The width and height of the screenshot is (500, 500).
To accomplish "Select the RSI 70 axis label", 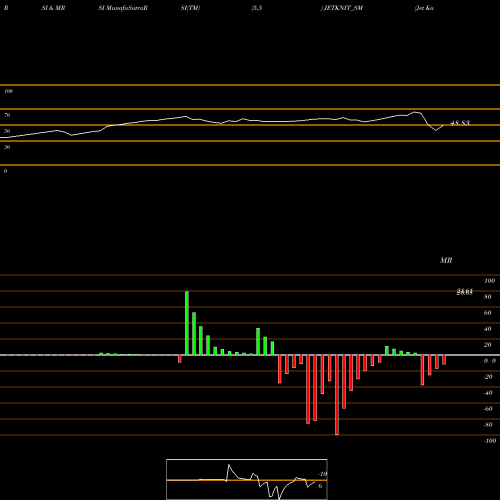I will tap(7, 115).
